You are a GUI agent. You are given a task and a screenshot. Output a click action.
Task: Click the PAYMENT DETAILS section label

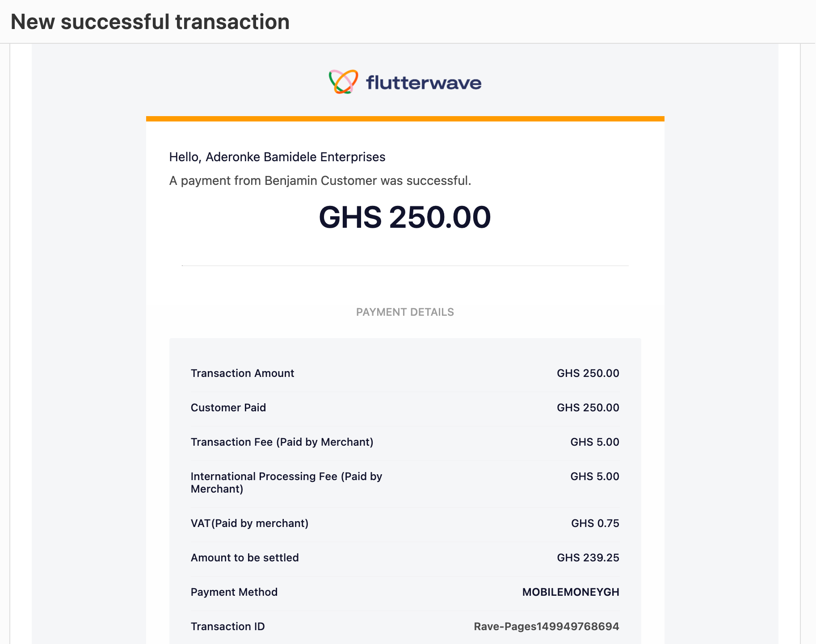[405, 312]
